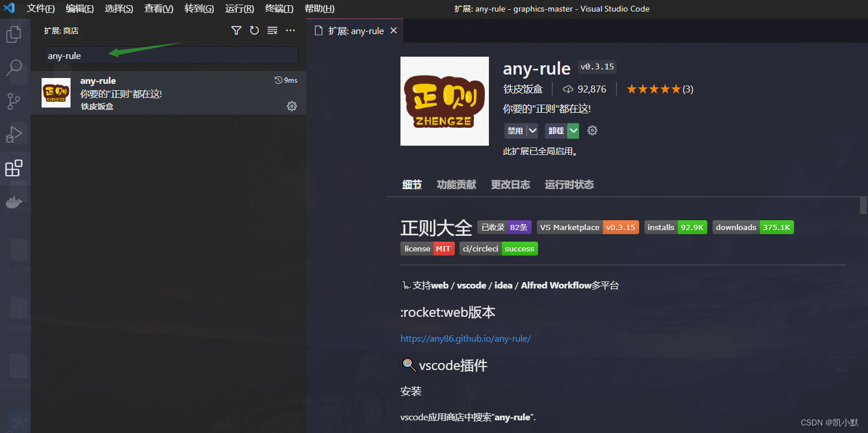868x433 pixels.
Task: Switch to the 功能贡献 tab
Action: [x=457, y=184]
